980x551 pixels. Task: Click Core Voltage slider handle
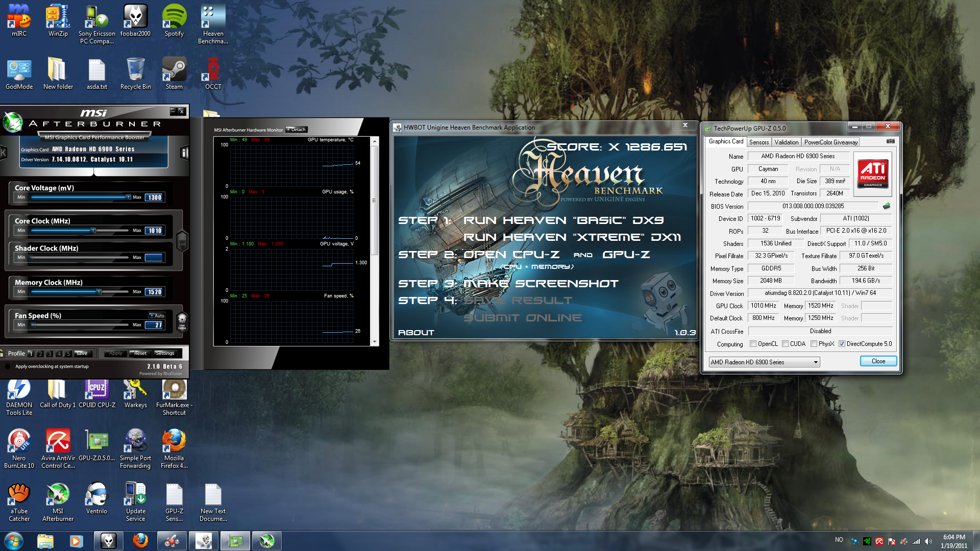[128, 197]
